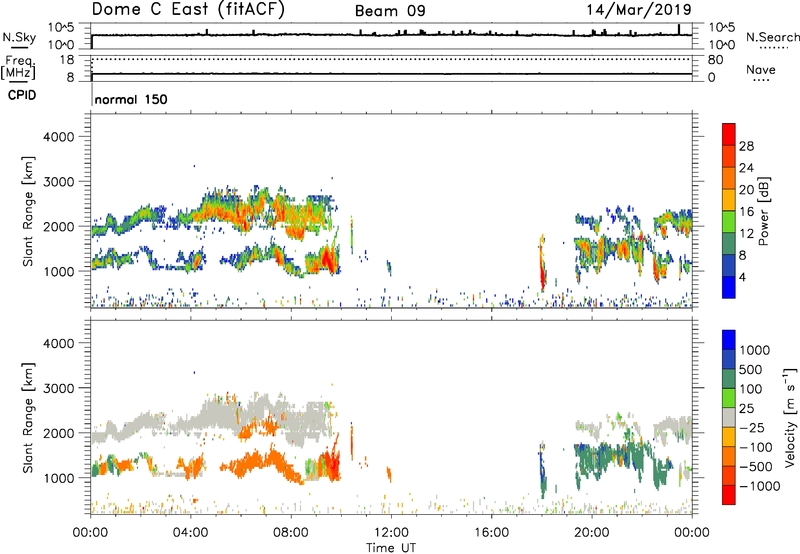Viewport: 800px width, 554px height.
Task: Click the '20:00' time axis label
Action: [x=592, y=533]
